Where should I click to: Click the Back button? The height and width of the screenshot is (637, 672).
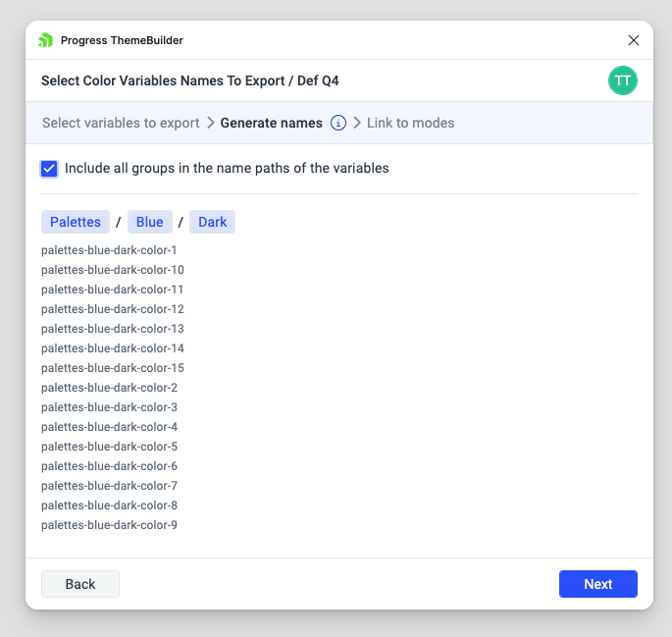[x=80, y=584]
